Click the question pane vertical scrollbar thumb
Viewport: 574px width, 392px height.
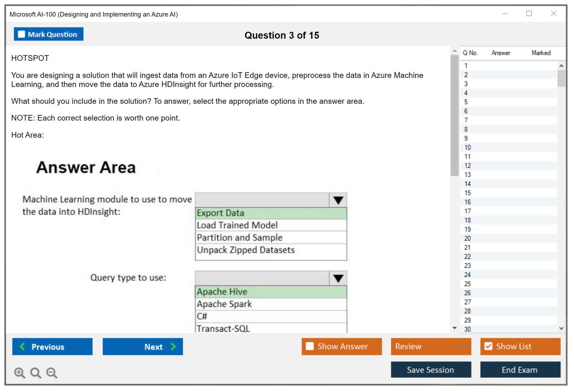[454, 115]
